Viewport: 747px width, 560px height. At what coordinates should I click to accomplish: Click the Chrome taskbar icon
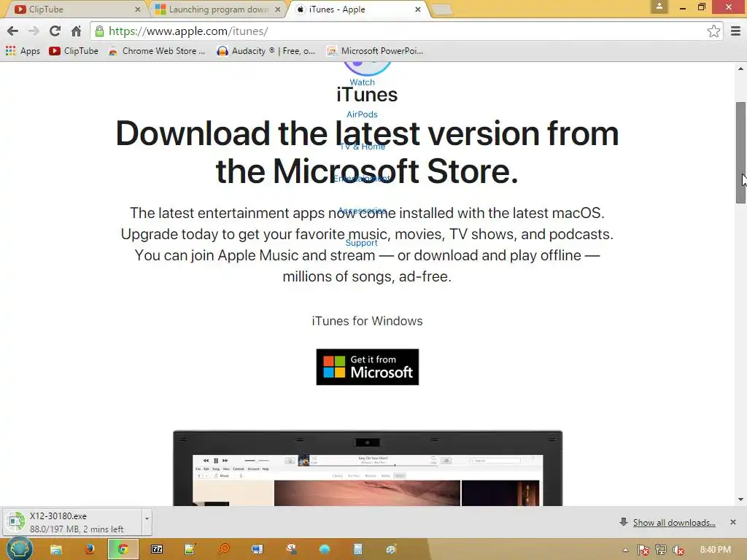(x=123, y=550)
